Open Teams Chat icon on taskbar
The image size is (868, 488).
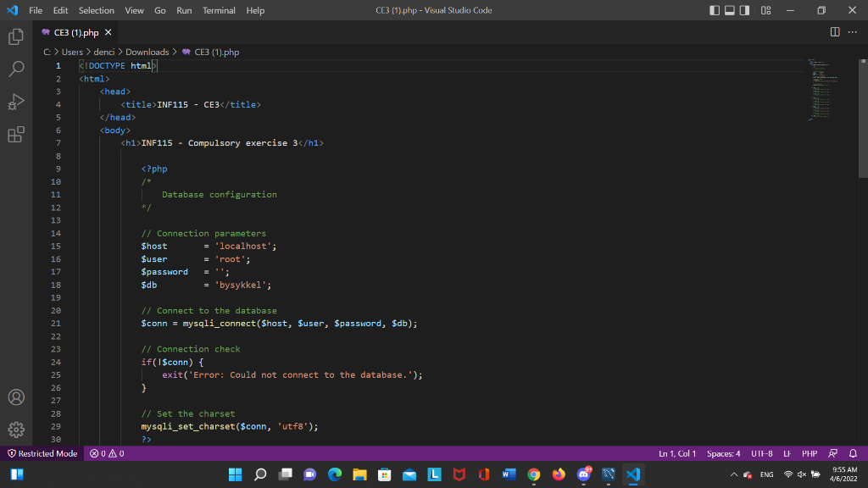tap(310, 474)
